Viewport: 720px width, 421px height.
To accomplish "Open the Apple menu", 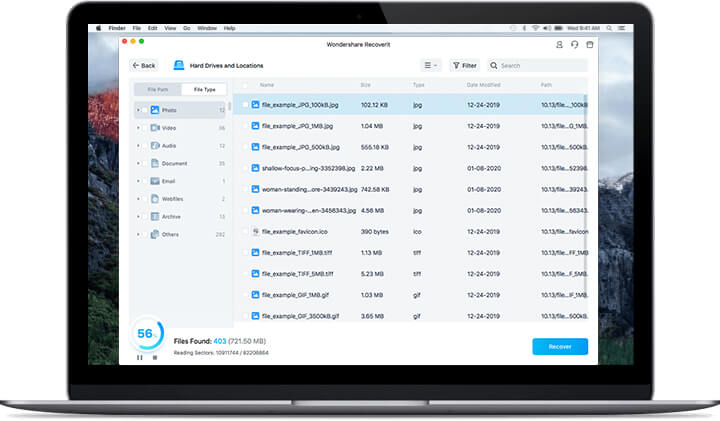I will 98,28.
